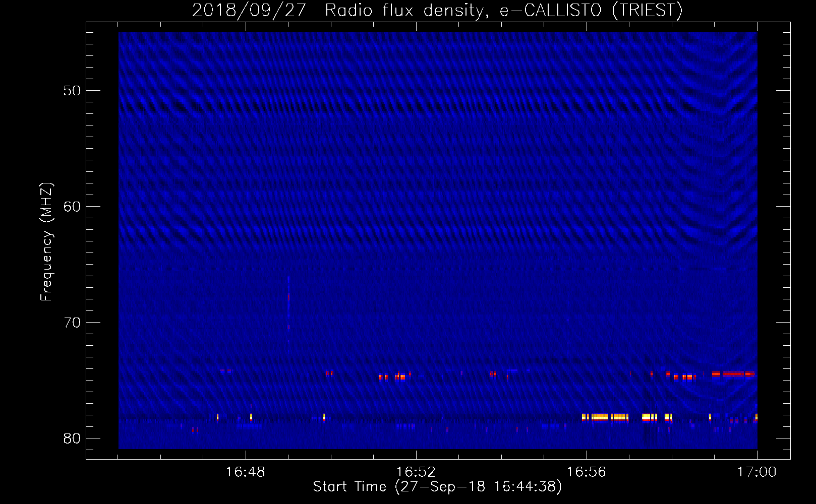Click the 'Frequency (MHZ)' axis label
This screenshot has width=816, height=504.
(x=46, y=242)
